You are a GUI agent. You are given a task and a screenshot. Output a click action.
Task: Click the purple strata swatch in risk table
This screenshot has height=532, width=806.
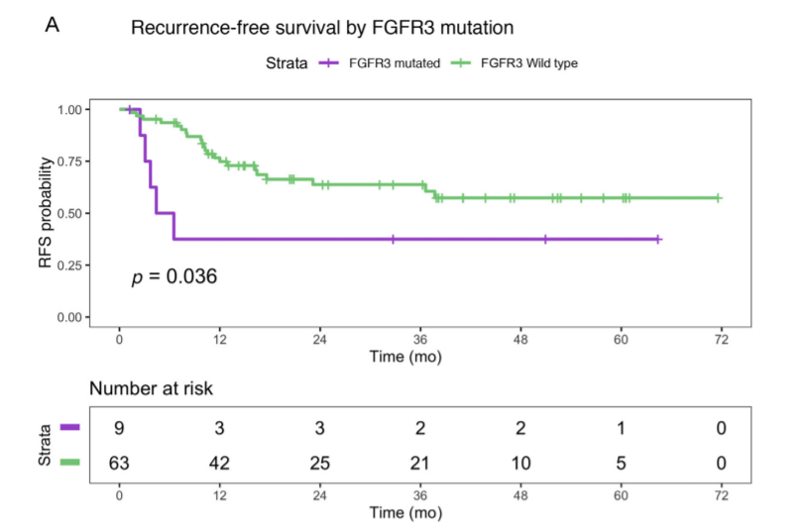pos(69,427)
